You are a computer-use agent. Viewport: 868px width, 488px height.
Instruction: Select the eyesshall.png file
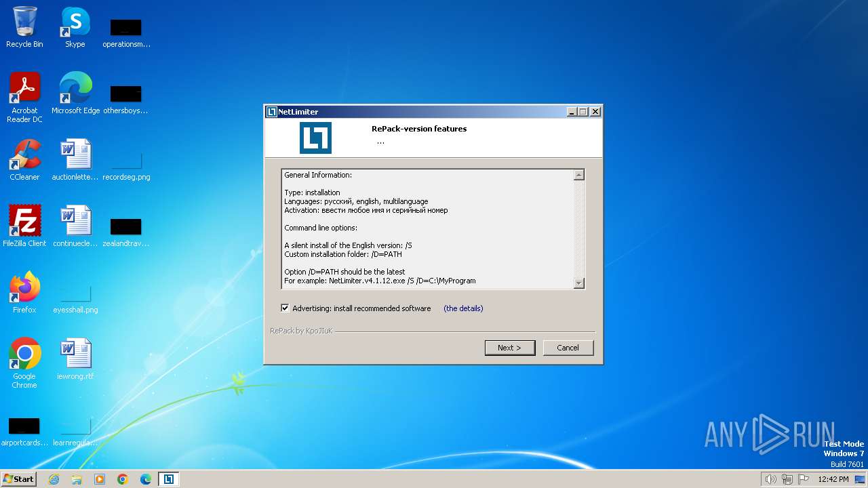pyautogui.click(x=75, y=299)
